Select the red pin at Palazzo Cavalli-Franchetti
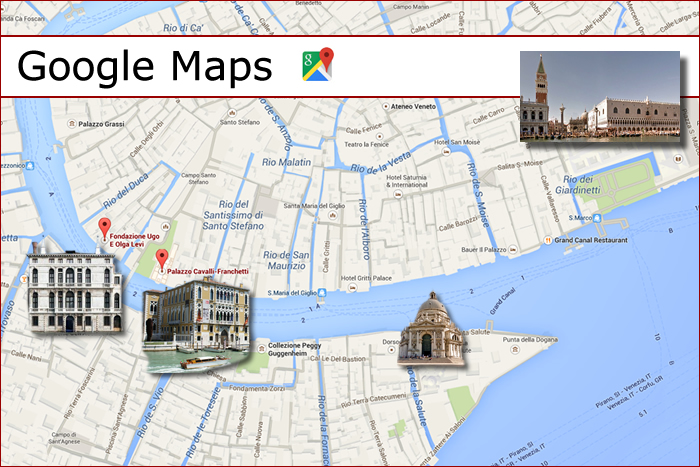 tap(162, 260)
